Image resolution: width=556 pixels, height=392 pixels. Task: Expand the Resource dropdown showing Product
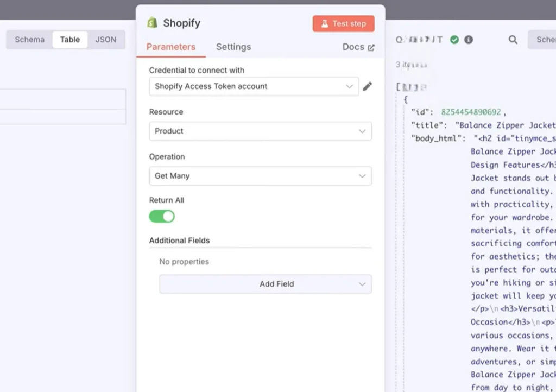click(260, 131)
